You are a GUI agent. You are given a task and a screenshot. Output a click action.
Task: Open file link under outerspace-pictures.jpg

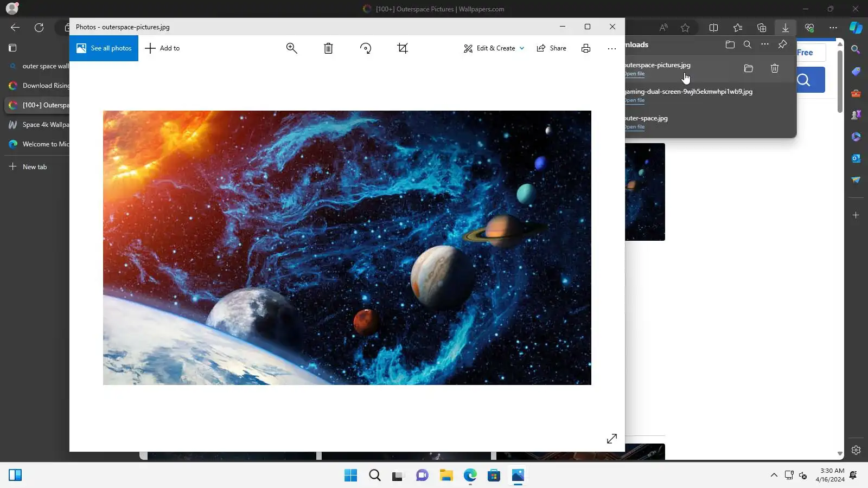click(x=635, y=74)
